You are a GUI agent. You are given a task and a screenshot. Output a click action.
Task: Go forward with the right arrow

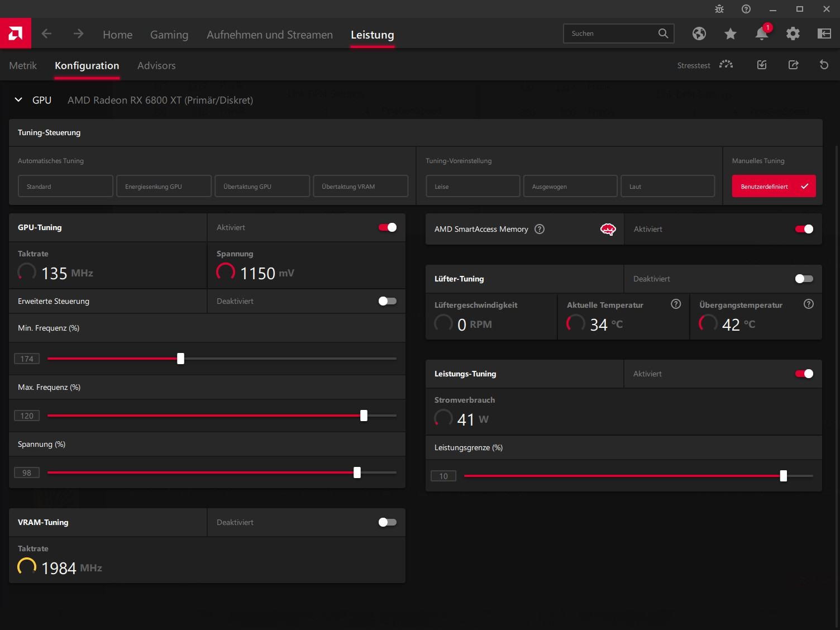click(x=78, y=34)
